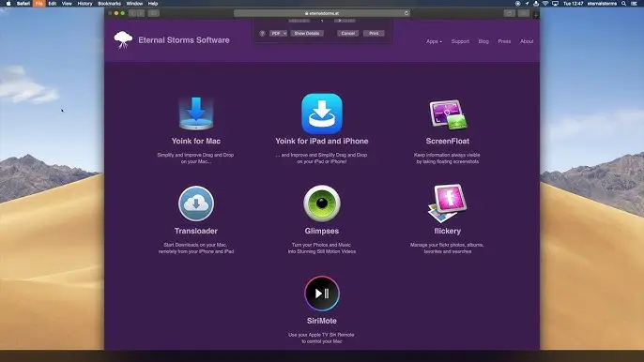Image resolution: width=644 pixels, height=362 pixels.
Task: Click the Glimpses title
Action: pyautogui.click(x=322, y=231)
